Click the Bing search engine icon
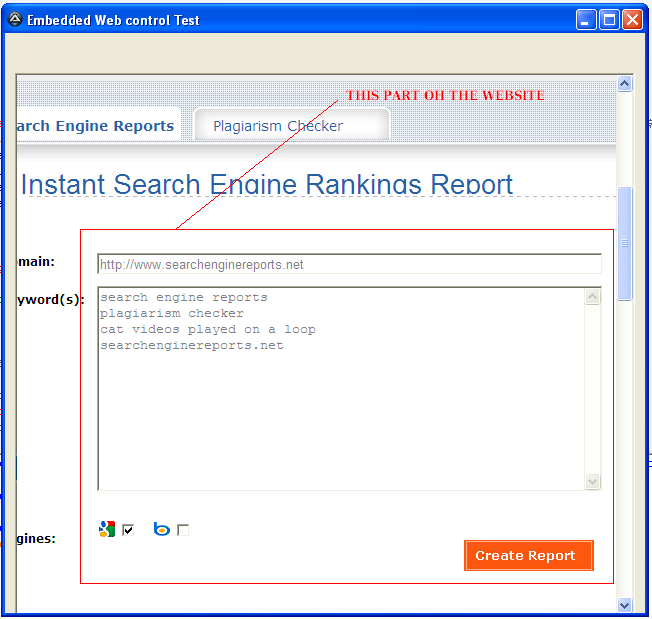652x619 pixels. [161, 529]
